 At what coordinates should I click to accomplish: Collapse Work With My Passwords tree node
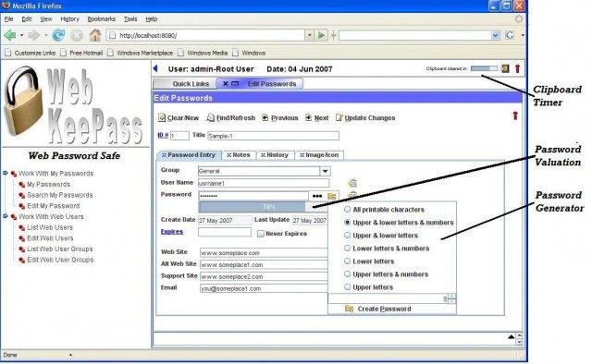pyautogui.click(x=6, y=173)
